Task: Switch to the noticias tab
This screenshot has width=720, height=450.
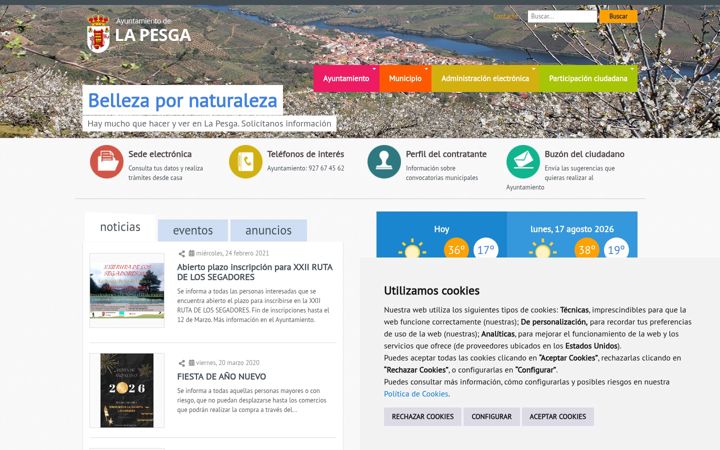Action: tap(120, 227)
